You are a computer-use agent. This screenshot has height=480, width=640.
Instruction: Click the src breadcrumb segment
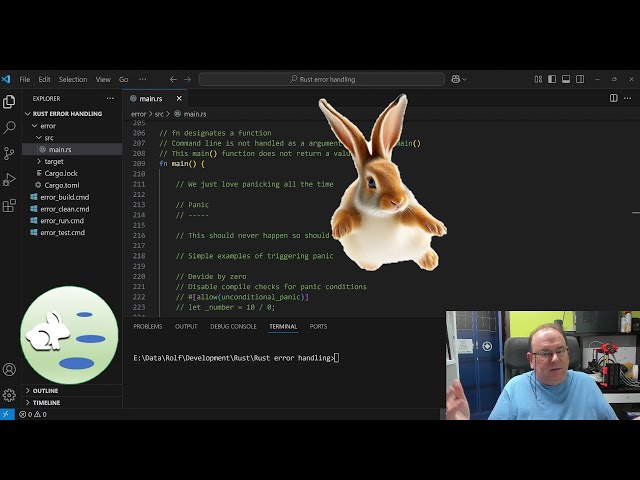(x=159, y=114)
